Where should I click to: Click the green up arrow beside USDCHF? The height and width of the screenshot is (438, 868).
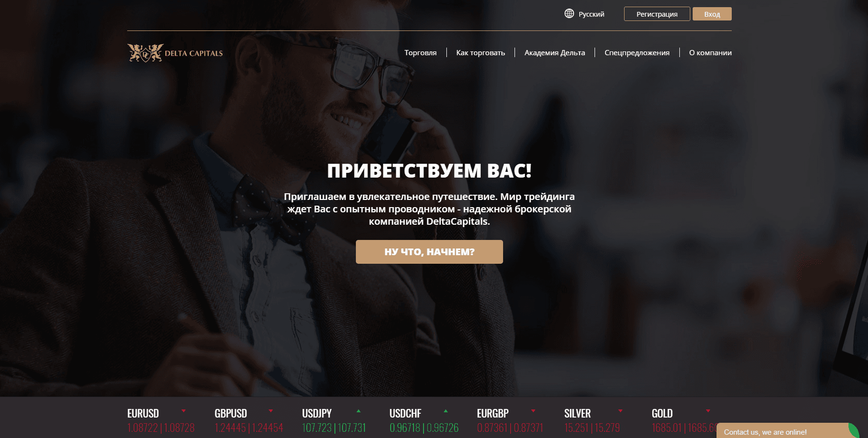445,411
